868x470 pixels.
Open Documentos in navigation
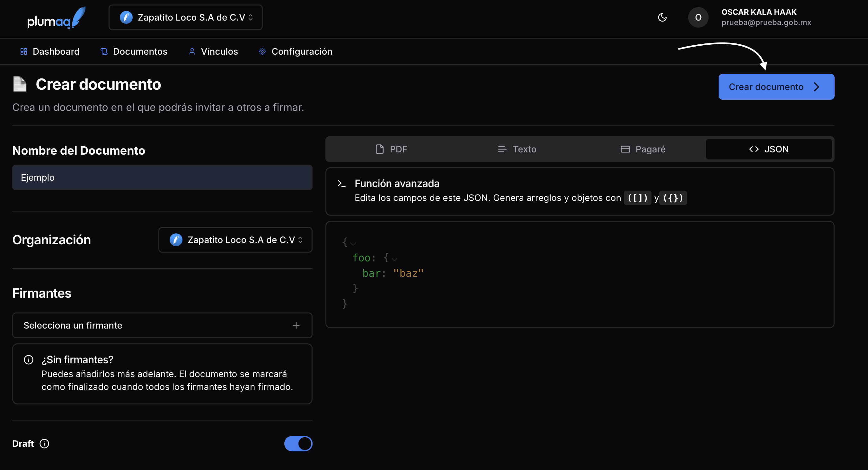coord(134,51)
